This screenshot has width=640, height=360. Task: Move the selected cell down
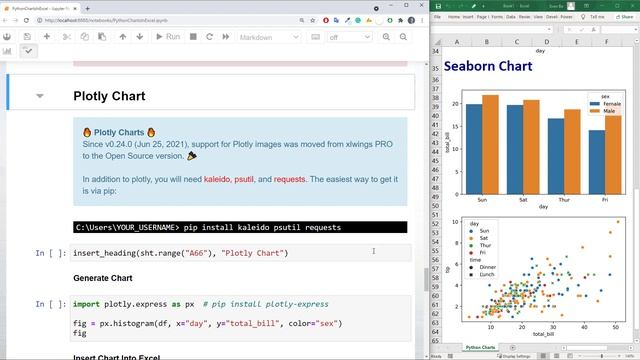pos(140,37)
